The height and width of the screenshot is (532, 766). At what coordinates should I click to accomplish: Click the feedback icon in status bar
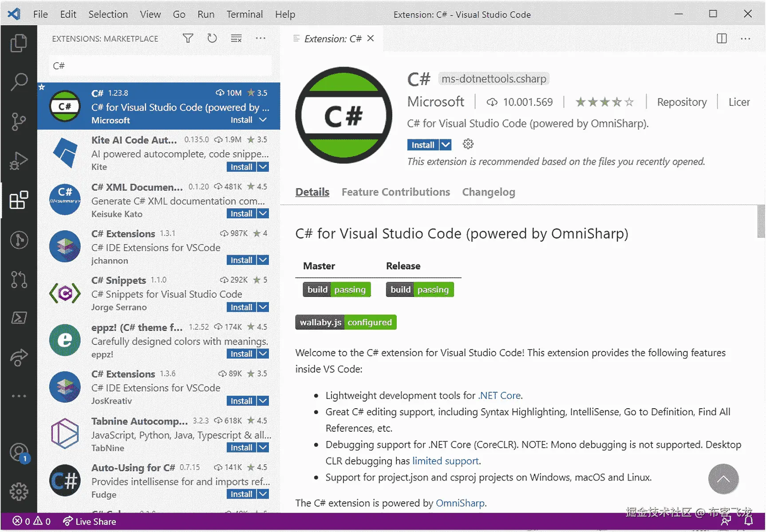tap(726, 521)
